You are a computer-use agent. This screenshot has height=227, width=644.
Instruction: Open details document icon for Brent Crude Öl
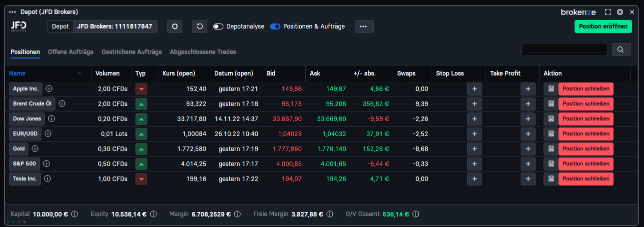point(551,103)
